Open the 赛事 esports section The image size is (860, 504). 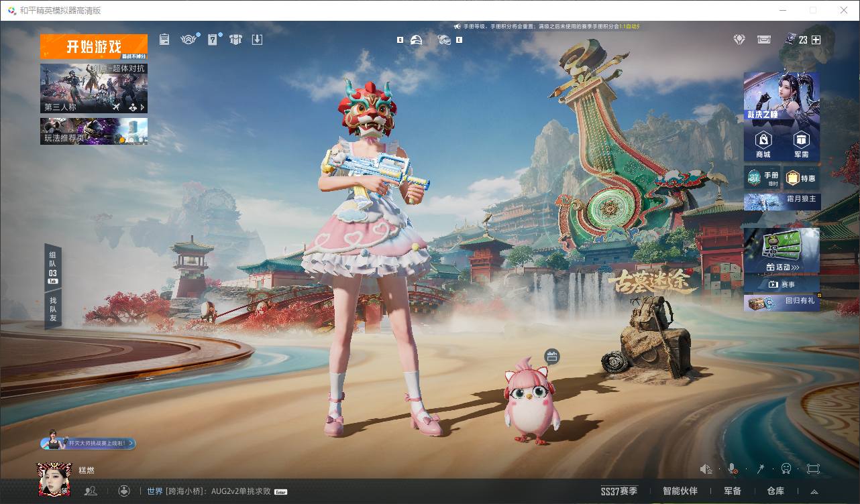click(x=782, y=284)
